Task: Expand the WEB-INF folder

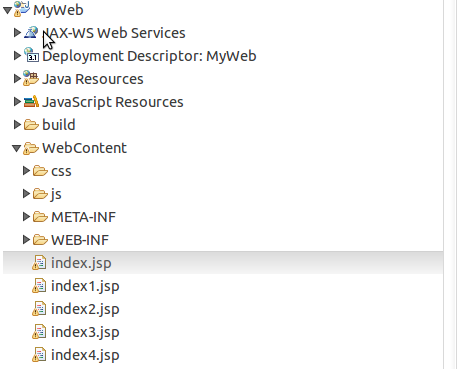Action: click(x=26, y=240)
